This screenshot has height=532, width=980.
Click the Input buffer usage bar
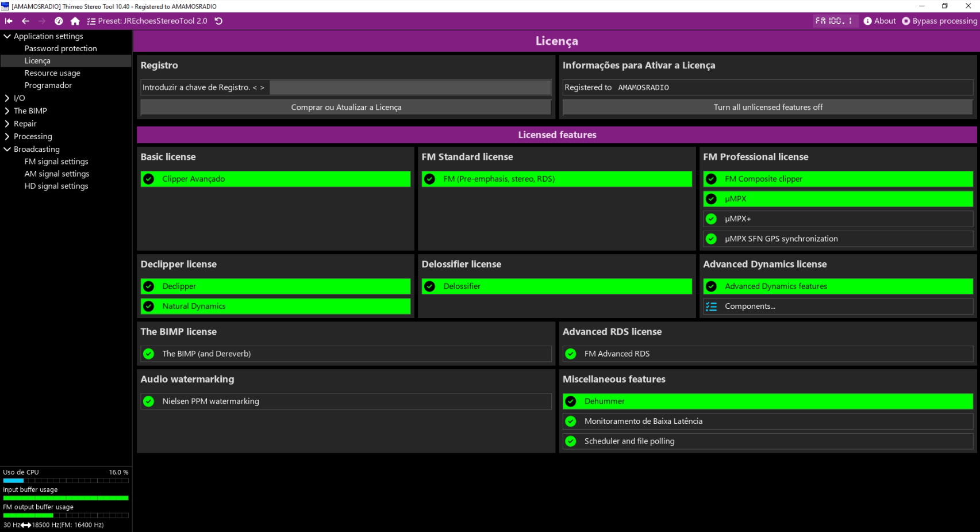click(66, 498)
